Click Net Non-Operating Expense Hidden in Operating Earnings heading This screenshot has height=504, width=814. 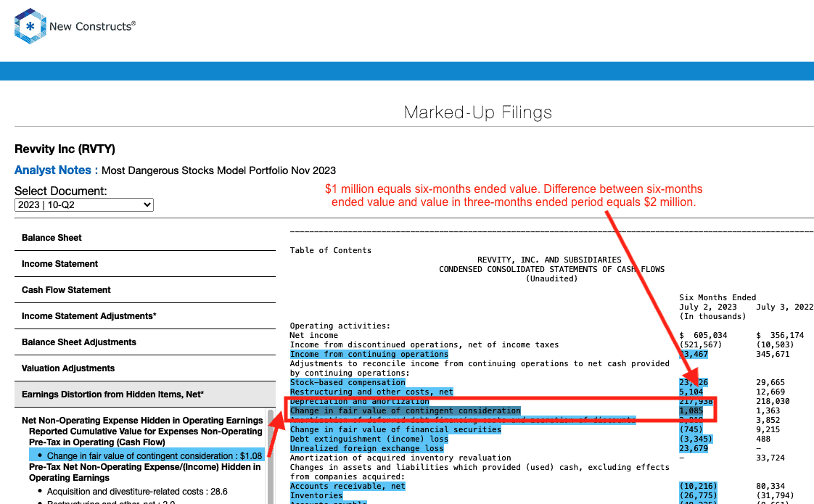click(142, 421)
